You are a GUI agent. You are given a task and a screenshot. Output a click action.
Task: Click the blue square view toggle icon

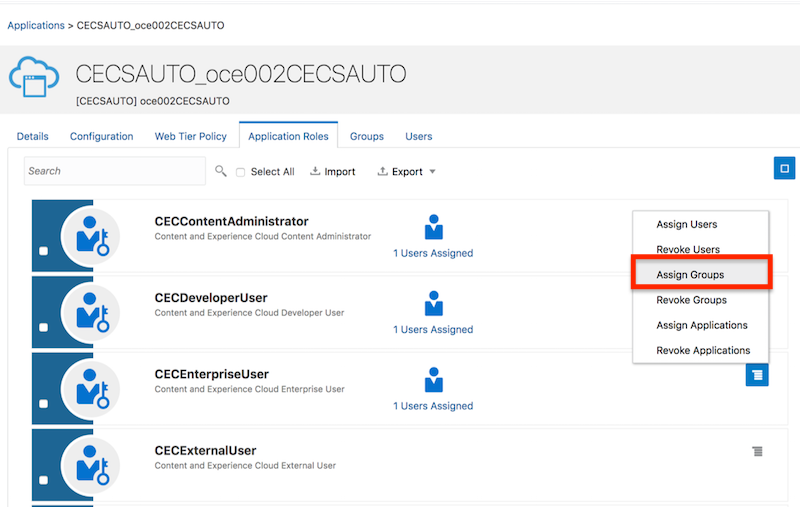click(784, 168)
